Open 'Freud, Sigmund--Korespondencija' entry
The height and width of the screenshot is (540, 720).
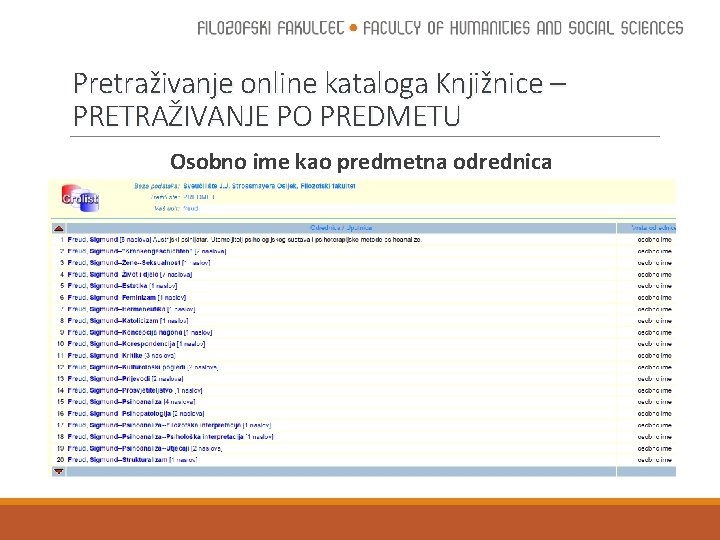(x=136, y=344)
